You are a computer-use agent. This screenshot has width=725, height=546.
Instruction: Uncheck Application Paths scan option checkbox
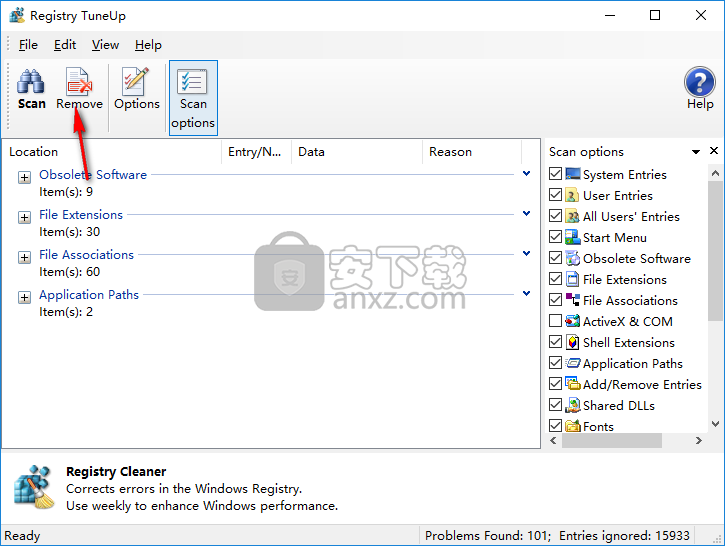tap(555, 362)
